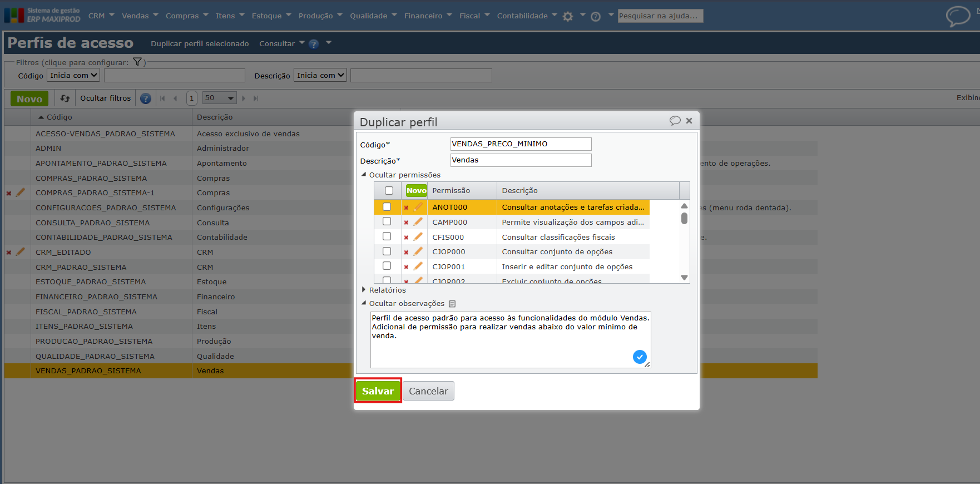980x484 pixels.
Task: Open the CRM menu
Action: (x=101, y=16)
